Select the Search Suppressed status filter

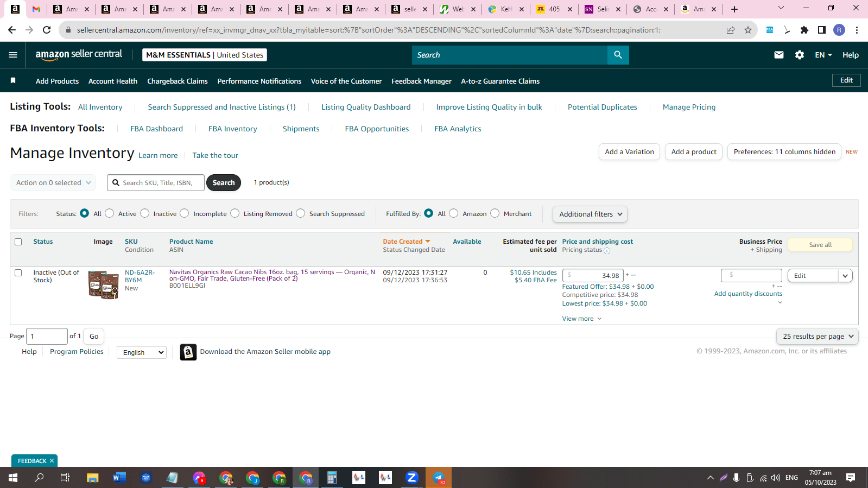(x=301, y=213)
